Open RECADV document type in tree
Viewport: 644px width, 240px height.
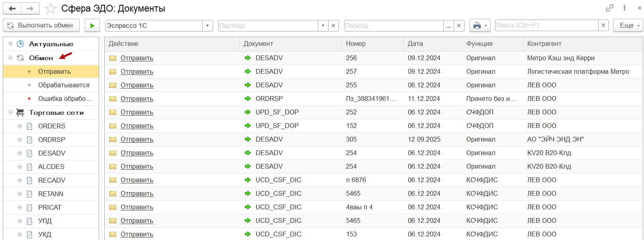[51, 180]
